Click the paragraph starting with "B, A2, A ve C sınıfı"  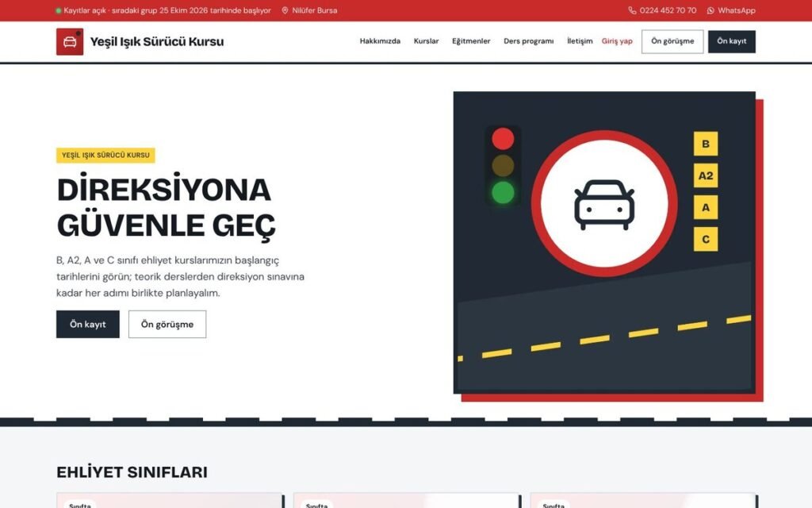180,276
